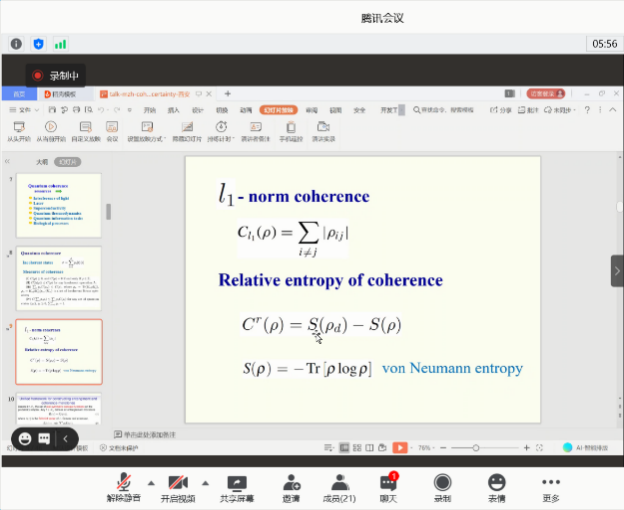The height and width of the screenshot is (510, 624).
Task: Open the chat panel
Action: [388, 486]
